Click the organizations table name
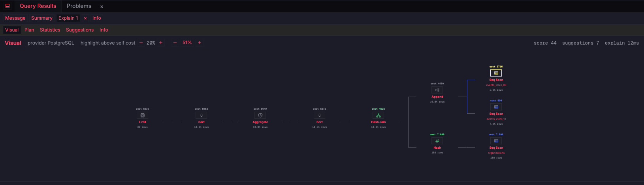 [496, 153]
